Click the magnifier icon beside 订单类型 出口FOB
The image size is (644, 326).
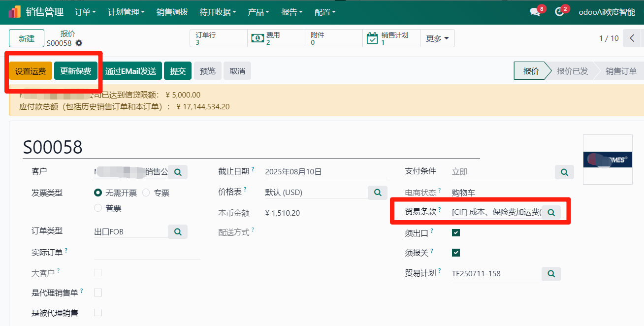[x=177, y=230]
